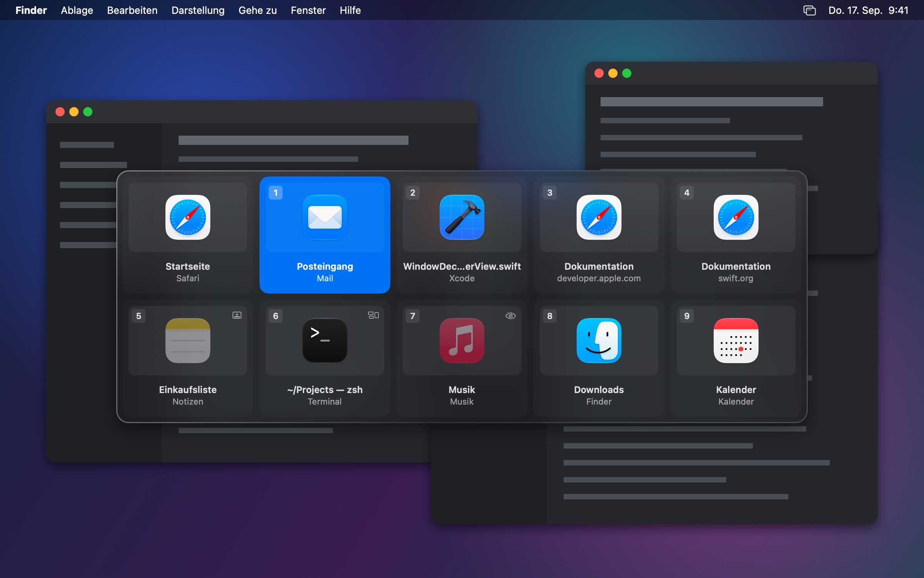Zoom the left background window with green button

88,112
